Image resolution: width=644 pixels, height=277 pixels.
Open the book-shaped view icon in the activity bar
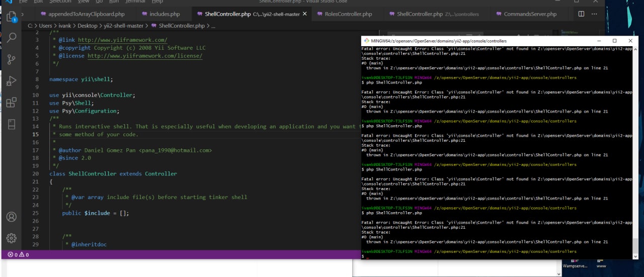[12, 124]
